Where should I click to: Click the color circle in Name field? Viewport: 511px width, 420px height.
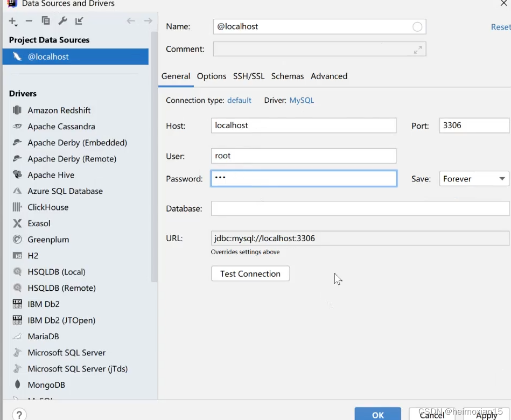pyautogui.click(x=417, y=27)
